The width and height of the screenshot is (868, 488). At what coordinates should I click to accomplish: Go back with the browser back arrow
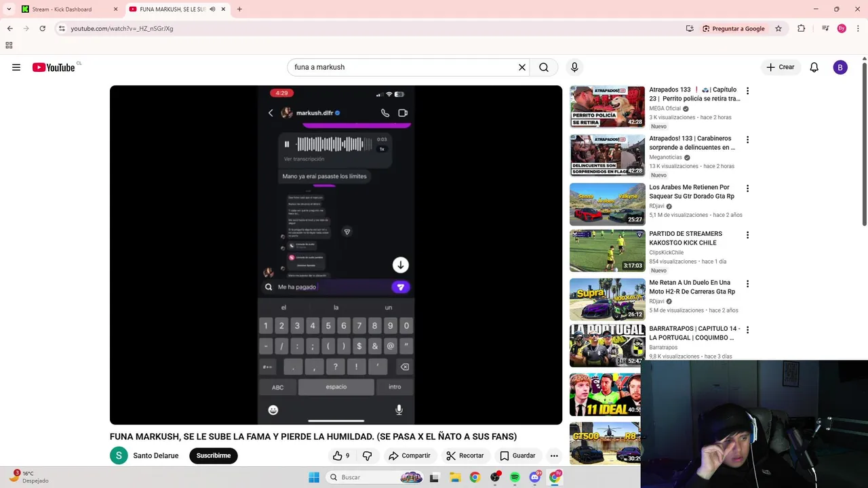tap(9, 28)
